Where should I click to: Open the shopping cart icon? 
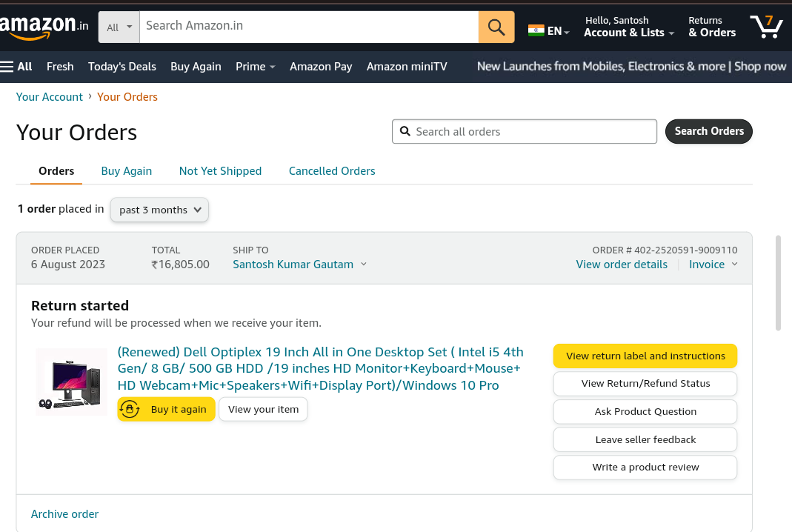click(766, 27)
